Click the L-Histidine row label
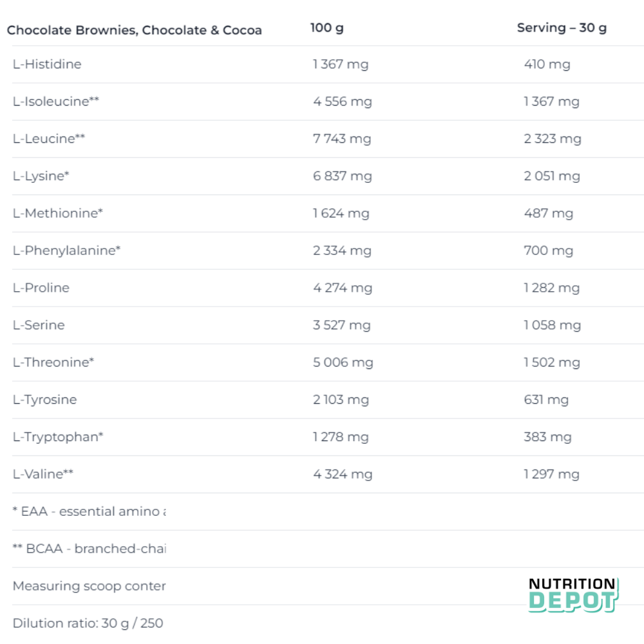644x644 pixels. (x=47, y=64)
